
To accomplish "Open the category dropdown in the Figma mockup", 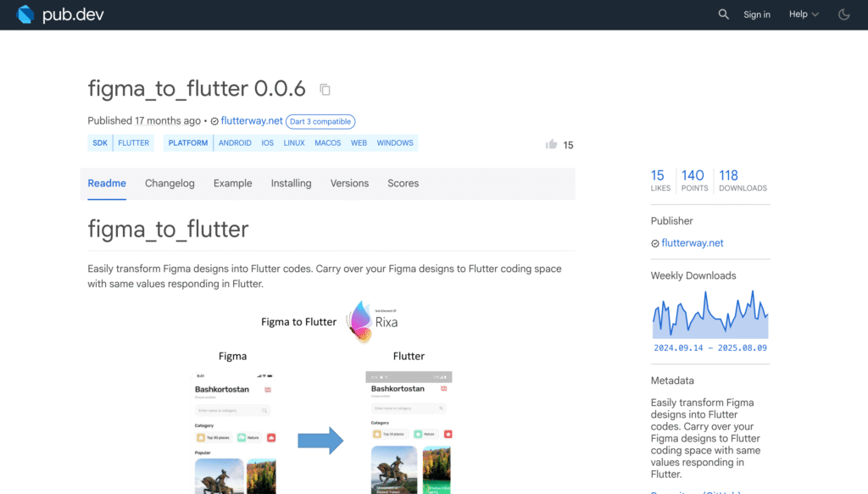I will click(233, 409).
